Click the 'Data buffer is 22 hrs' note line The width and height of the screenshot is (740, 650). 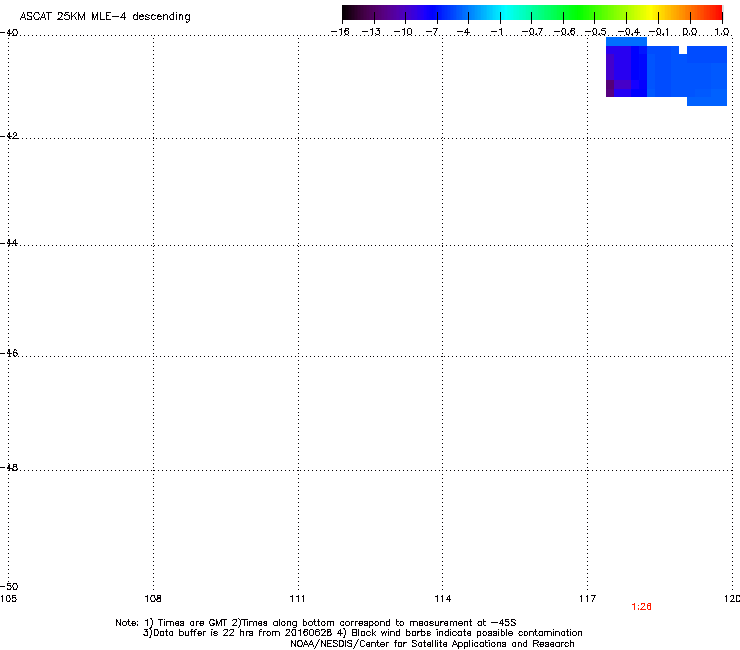[x=362, y=633]
